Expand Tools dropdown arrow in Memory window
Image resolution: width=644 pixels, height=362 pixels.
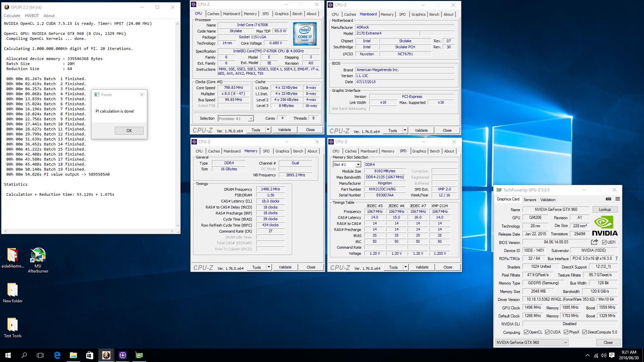(269, 267)
